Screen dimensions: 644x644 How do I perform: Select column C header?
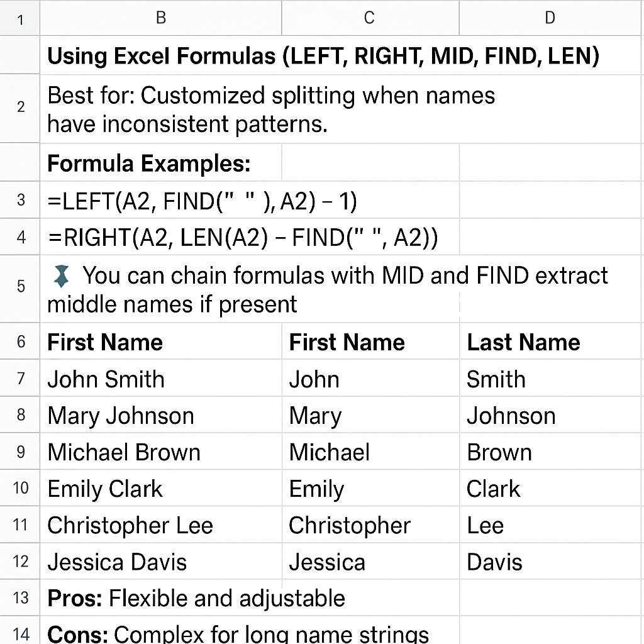(370, 18)
